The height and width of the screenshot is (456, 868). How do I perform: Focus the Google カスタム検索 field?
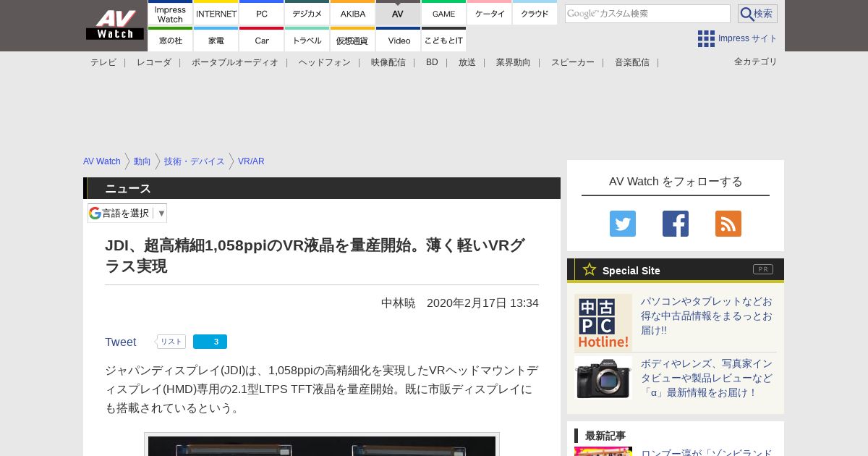tap(647, 14)
